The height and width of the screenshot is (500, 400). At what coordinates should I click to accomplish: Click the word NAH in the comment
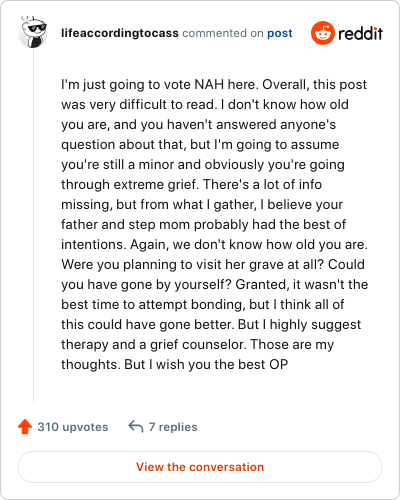(209, 84)
